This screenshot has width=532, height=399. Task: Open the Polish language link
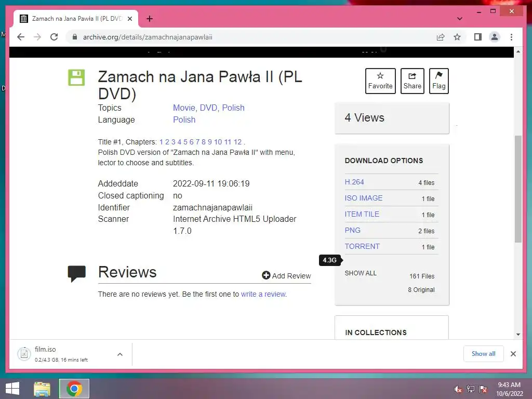[x=184, y=120]
